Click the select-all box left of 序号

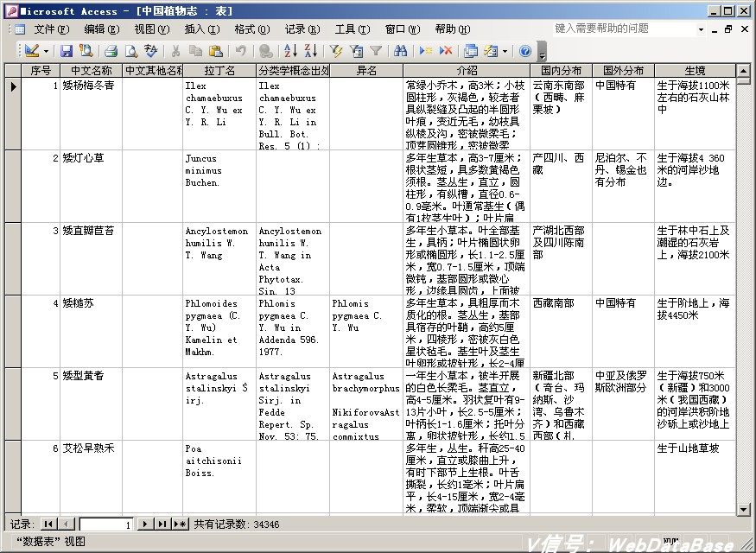[x=13, y=70]
